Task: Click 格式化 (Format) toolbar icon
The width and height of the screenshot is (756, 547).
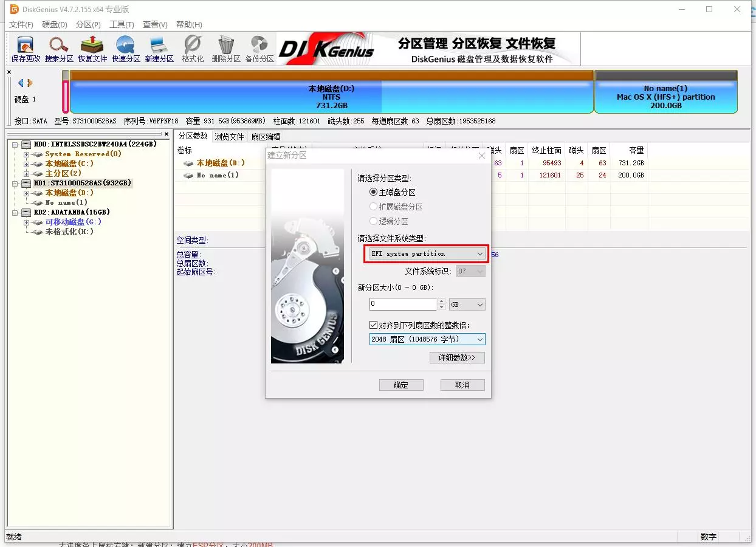Action: coord(193,49)
